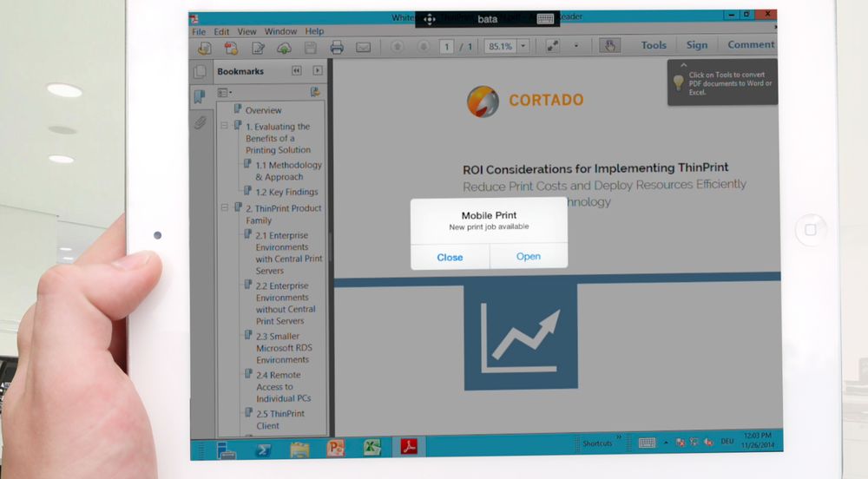Open the zoom level dropdown arrow
This screenshot has width=868, height=479.
coord(523,46)
